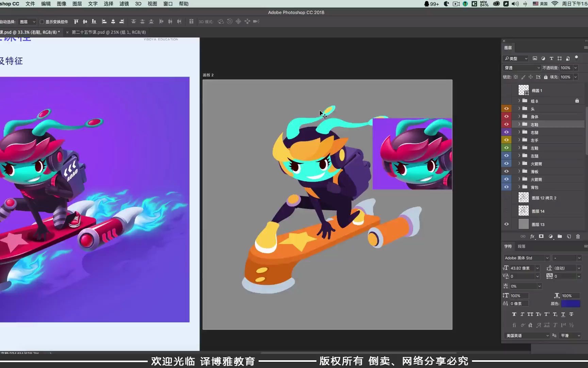The height and width of the screenshot is (368, 588).
Task: Click the add layer mask icon
Action: [x=541, y=236]
